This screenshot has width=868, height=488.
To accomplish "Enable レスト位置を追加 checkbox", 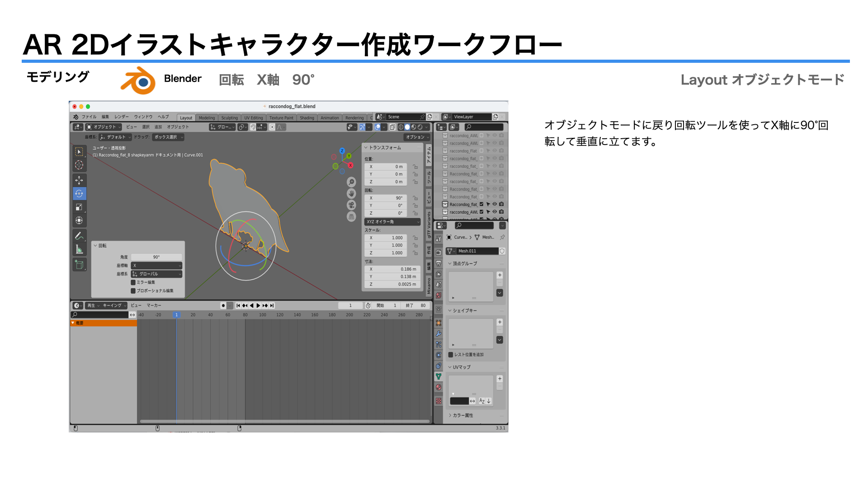I will (x=451, y=355).
